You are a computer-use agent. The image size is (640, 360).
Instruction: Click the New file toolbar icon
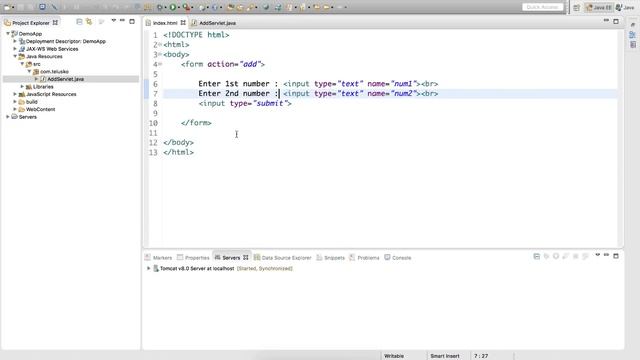(7, 7)
